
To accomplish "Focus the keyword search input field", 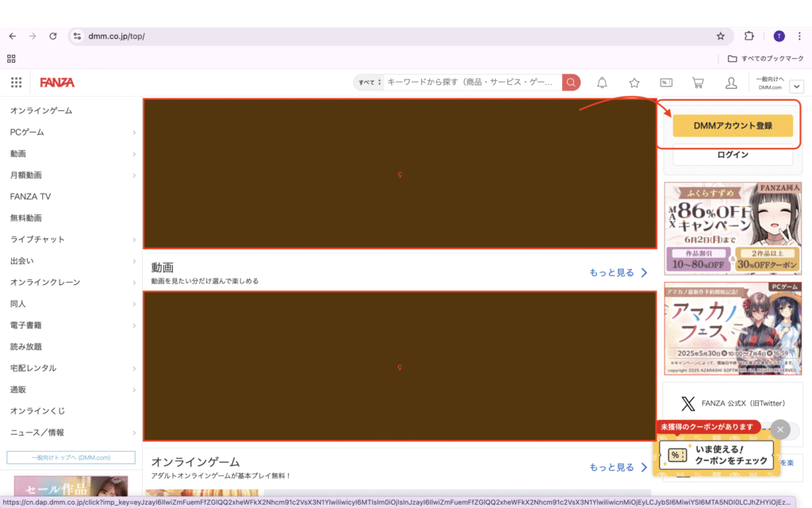I will point(473,83).
